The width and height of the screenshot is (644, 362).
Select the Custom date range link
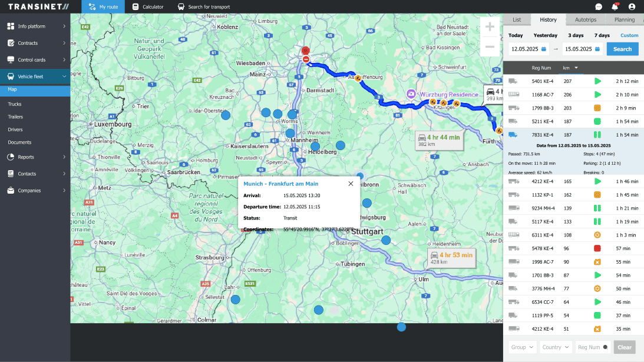[629, 35]
